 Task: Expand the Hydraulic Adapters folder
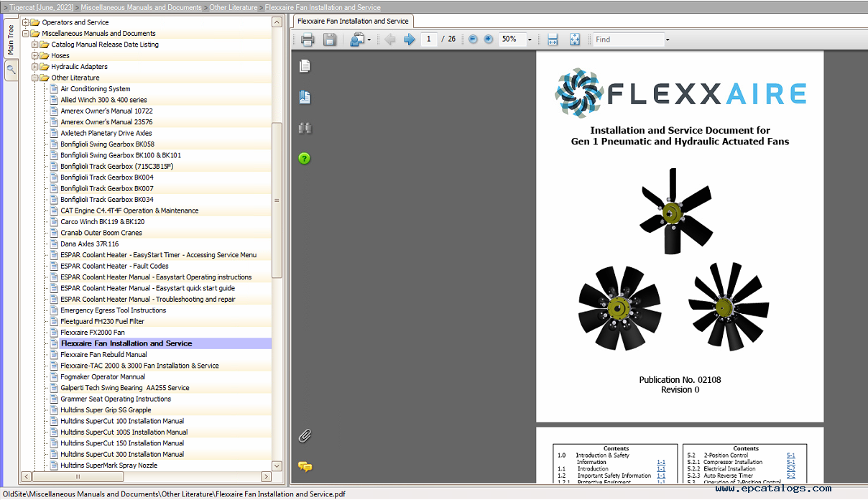[x=35, y=67]
